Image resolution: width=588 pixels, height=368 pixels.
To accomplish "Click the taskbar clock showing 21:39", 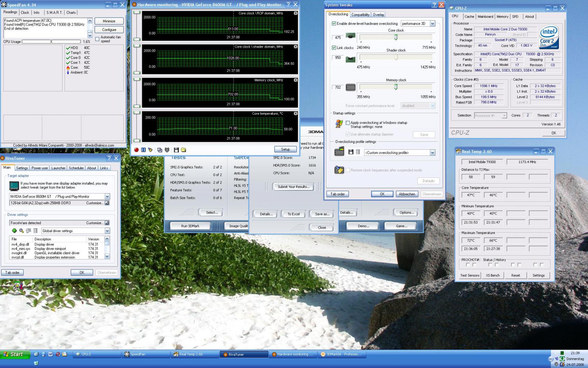I will pos(575,353).
